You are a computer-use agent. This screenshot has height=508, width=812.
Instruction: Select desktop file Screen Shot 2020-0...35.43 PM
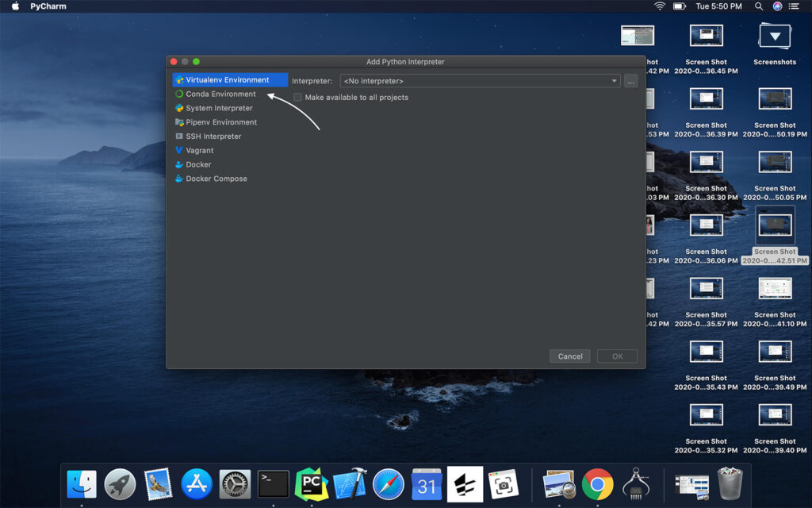(x=706, y=352)
